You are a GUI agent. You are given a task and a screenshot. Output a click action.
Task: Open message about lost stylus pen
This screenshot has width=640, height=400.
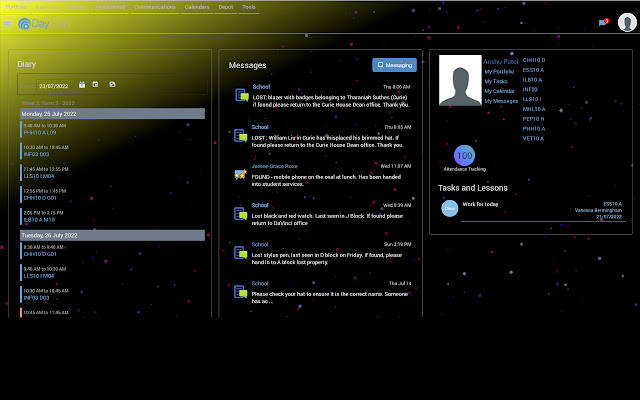point(327,258)
